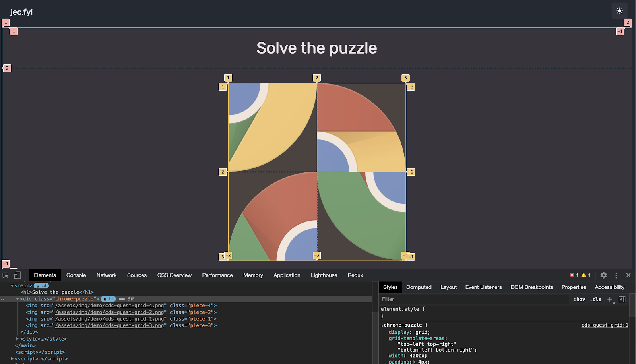Collapse the chrome-puzzle div node
The image size is (636, 364).
17,299
